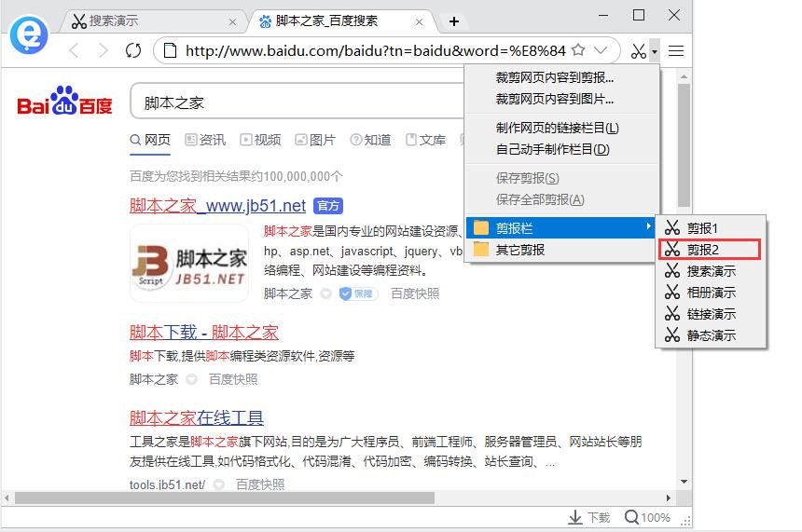Screen dimensions: 802x532
Task: Click the vertical scrollbar thumb
Action: (x=684, y=145)
